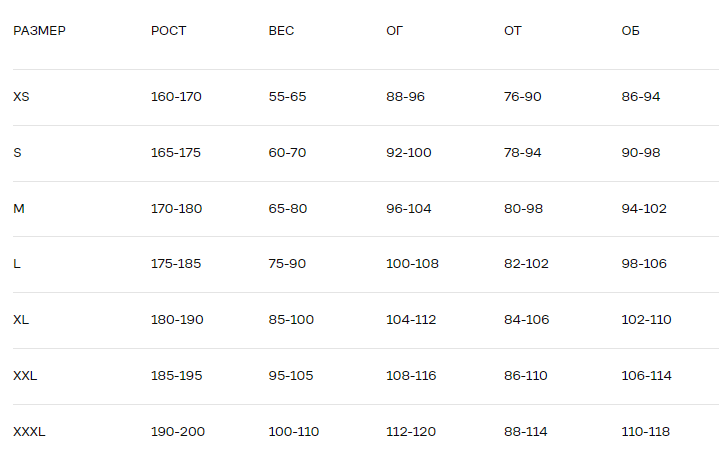719x458 pixels.
Task: Click the ОТ column header
Action: [513, 31]
